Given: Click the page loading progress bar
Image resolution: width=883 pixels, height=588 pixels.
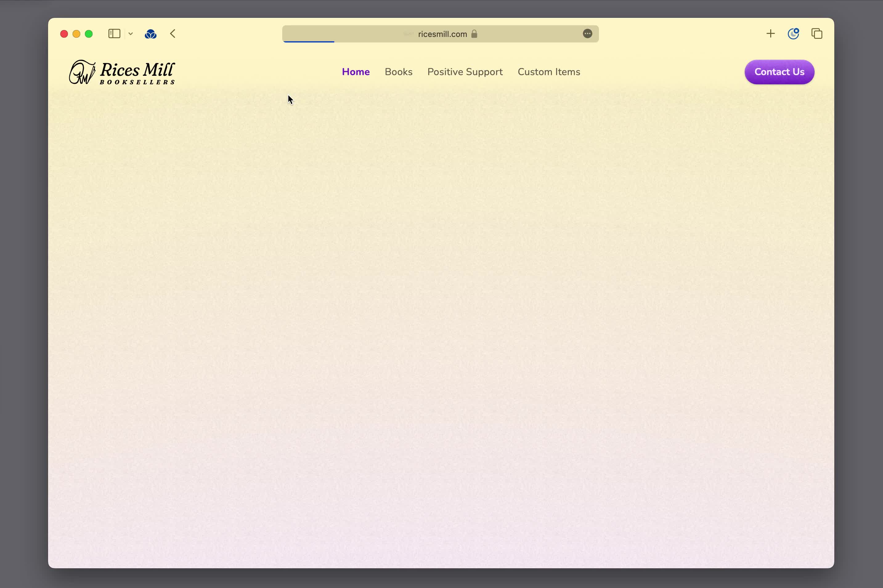Looking at the screenshot, I should pyautogui.click(x=308, y=42).
